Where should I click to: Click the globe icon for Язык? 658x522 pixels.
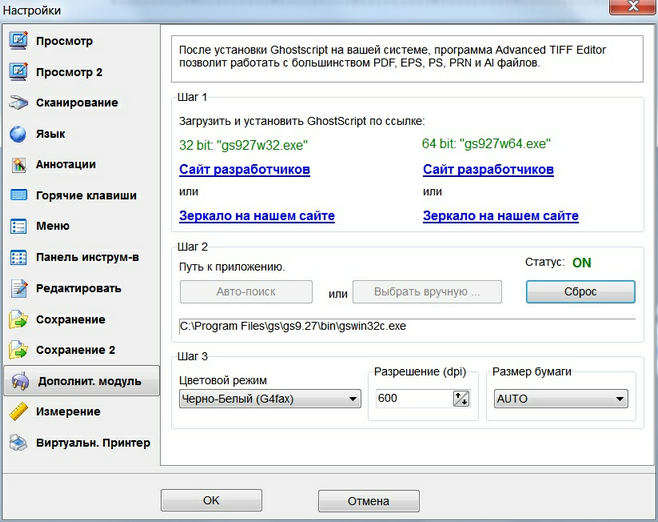[18, 134]
